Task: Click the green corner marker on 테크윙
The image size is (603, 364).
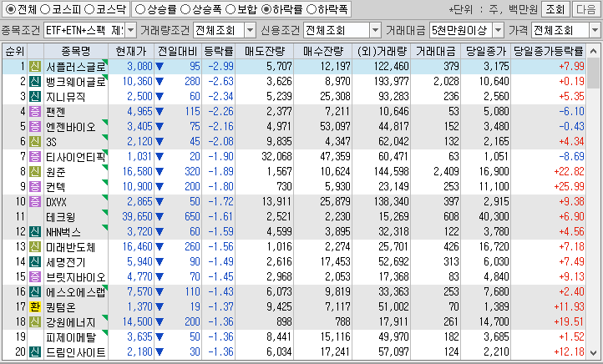Action: tap(105, 212)
